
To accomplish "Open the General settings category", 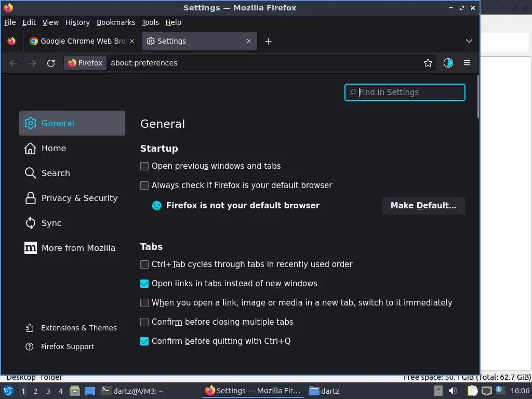I will click(72, 123).
